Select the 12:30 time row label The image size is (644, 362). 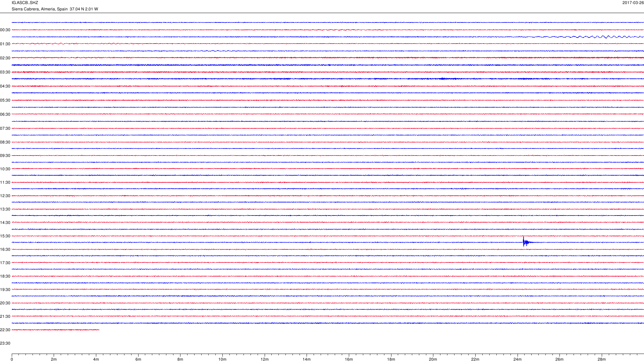pyautogui.click(x=5, y=196)
